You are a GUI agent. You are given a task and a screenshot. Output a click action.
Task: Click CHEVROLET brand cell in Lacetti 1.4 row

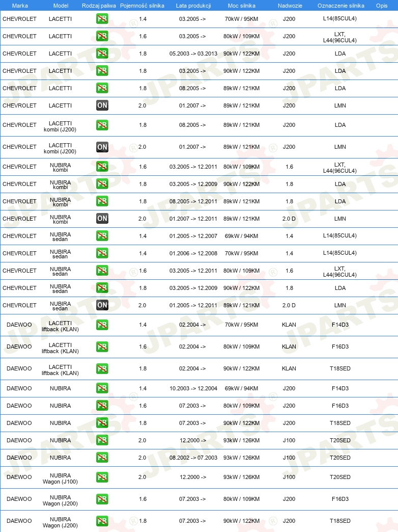click(19, 19)
